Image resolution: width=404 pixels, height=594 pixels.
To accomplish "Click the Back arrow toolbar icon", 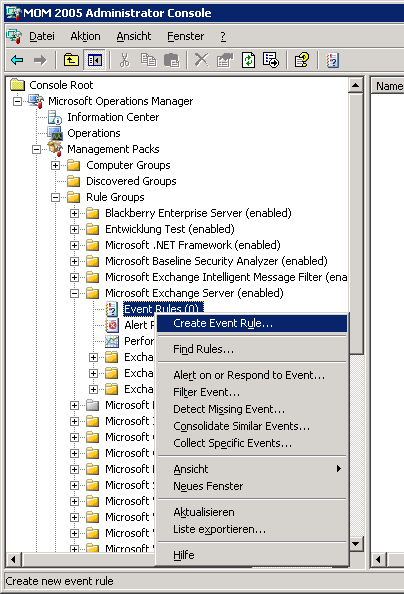I will (17, 60).
